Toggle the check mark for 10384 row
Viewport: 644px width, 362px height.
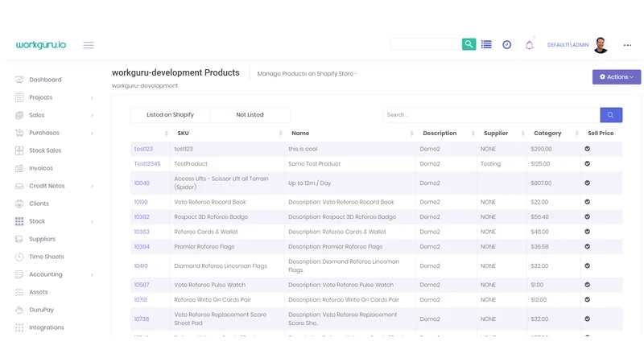(x=588, y=247)
